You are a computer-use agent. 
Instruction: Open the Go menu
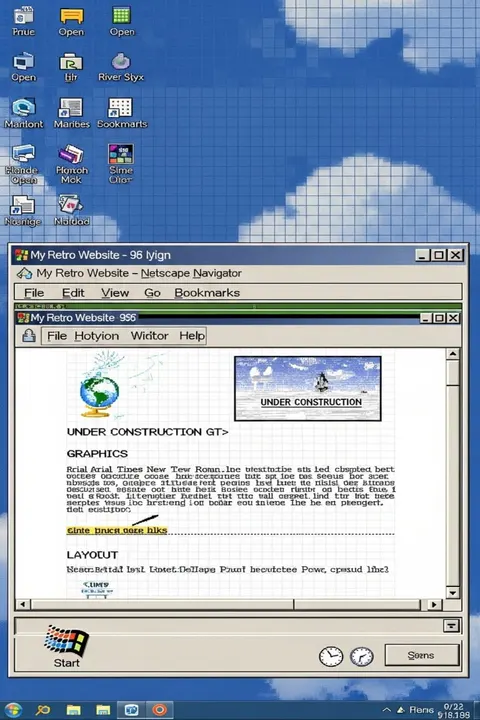click(152, 293)
